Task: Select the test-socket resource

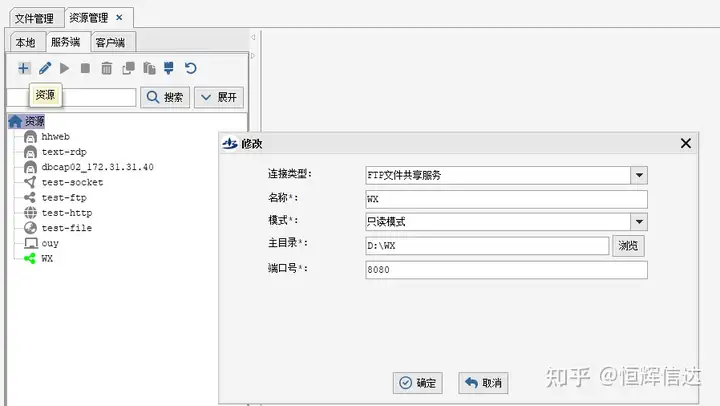Action: coord(72,182)
